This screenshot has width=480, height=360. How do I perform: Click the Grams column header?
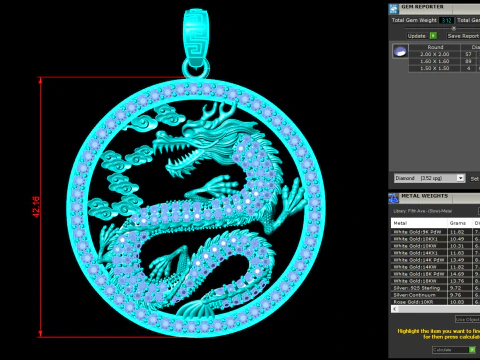pos(460,223)
